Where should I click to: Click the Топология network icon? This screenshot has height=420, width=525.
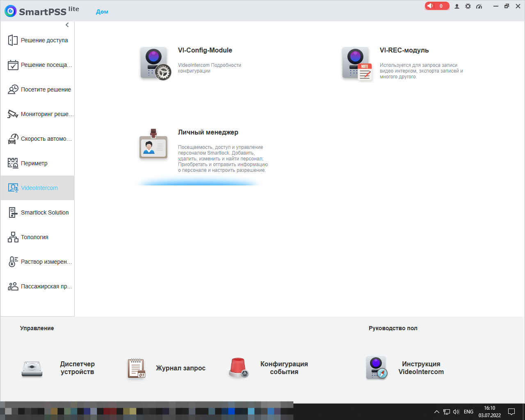[13, 237]
